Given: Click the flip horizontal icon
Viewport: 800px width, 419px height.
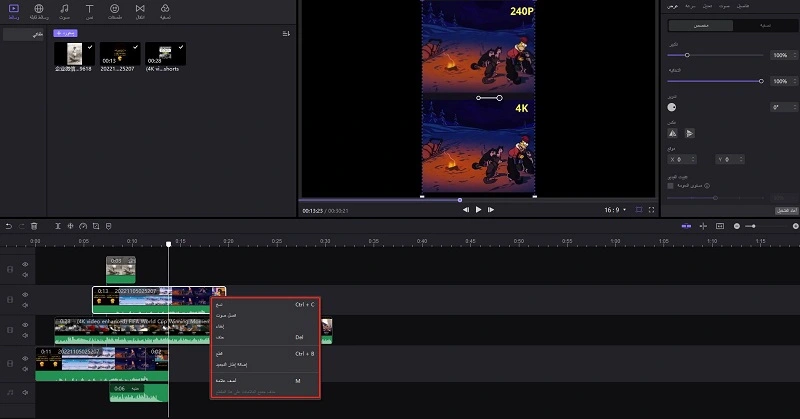Looking at the screenshot, I should click(x=672, y=133).
